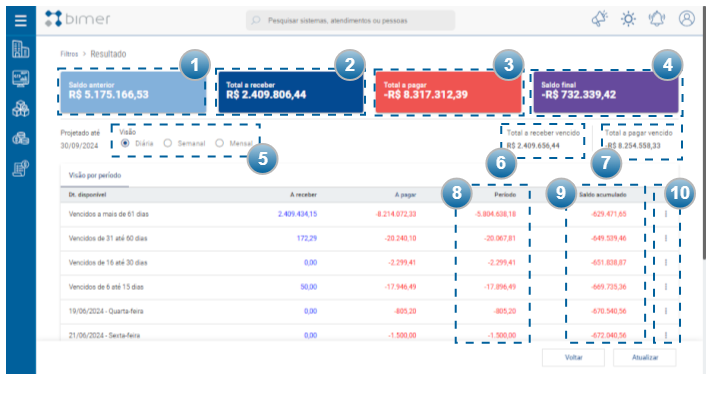Open the hamburger menu in the sidebar
This screenshot has width=725, height=393.
20,20
